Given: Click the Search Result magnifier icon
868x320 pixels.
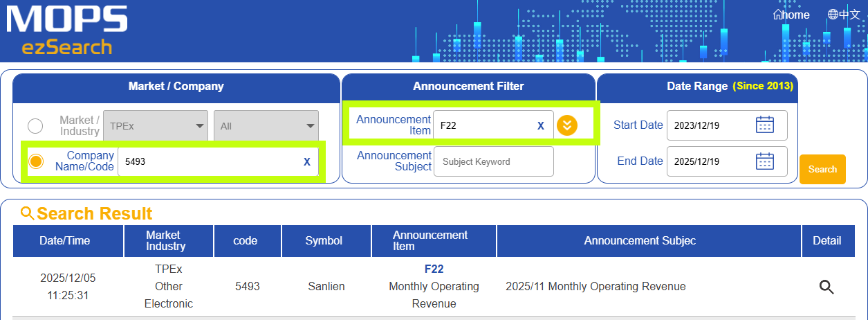Looking at the screenshot, I should click(28, 213).
